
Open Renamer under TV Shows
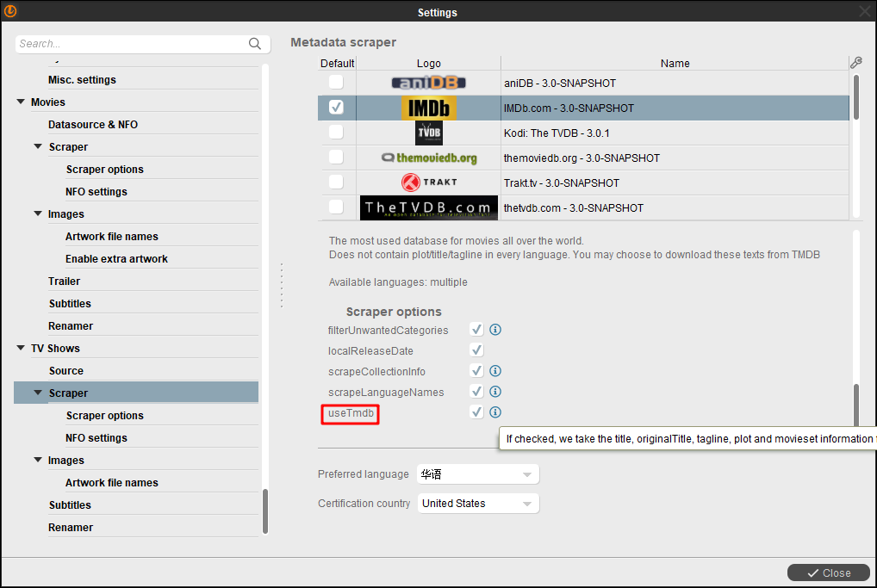pos(71,527)
